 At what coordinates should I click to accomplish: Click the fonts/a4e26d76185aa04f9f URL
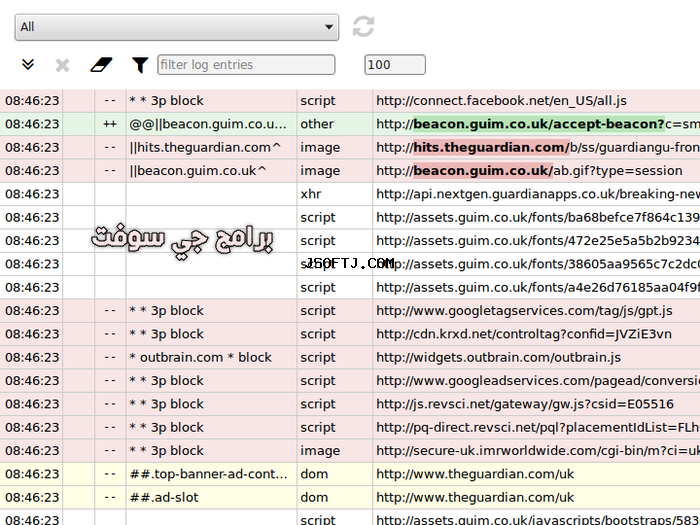pyautogui.click(x=538, y=288)
